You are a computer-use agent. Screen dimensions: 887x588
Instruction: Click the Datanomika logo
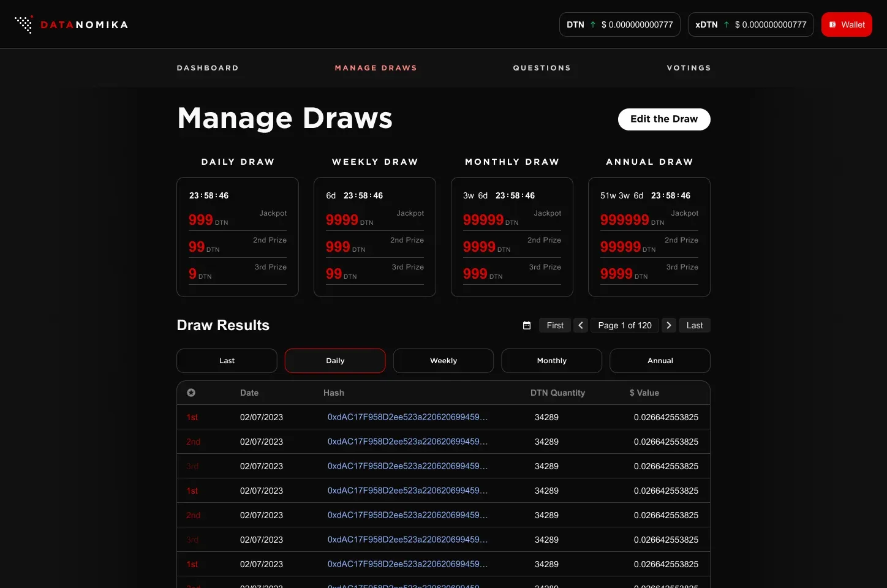point(71,24)
